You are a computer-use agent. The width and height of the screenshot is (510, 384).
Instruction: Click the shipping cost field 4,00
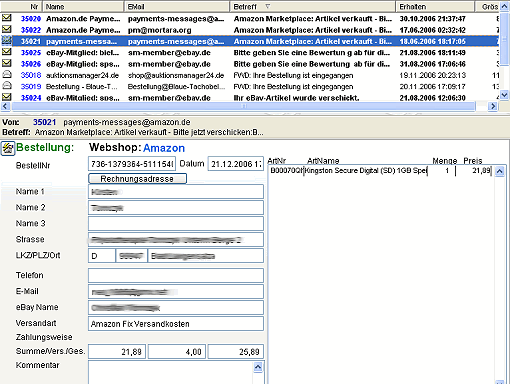click(x=177, y=352)
